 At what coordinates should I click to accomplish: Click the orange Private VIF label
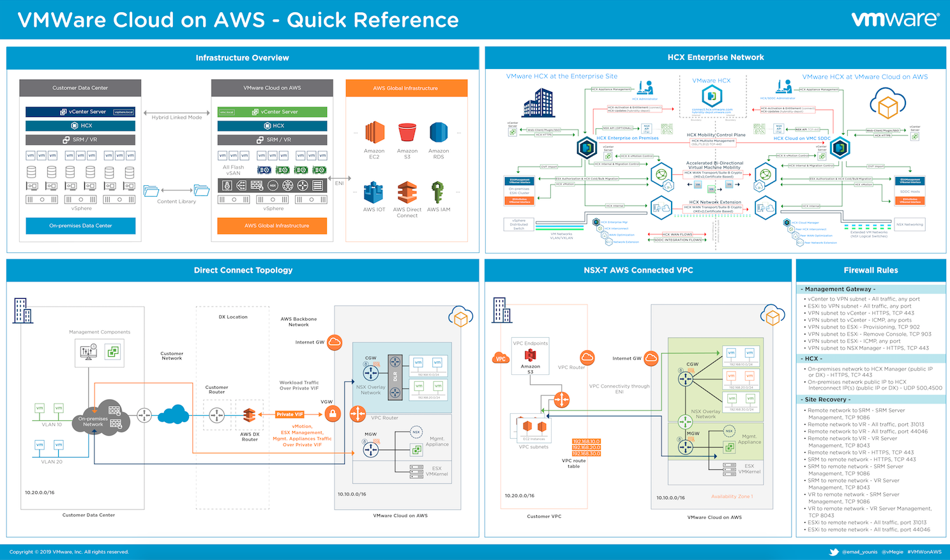tap(290, 414)
